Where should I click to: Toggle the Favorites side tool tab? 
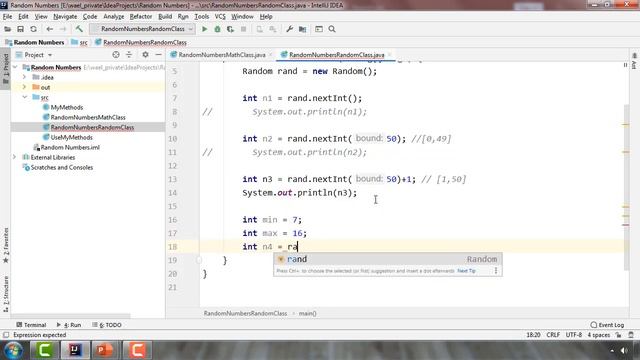(x=6, y=245)
